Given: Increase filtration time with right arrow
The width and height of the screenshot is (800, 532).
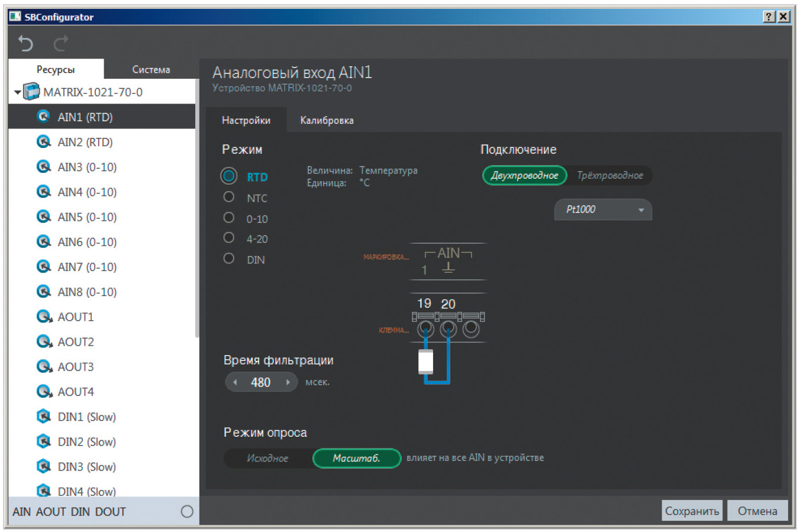Looking at the screenshot, I should point(288,382).
